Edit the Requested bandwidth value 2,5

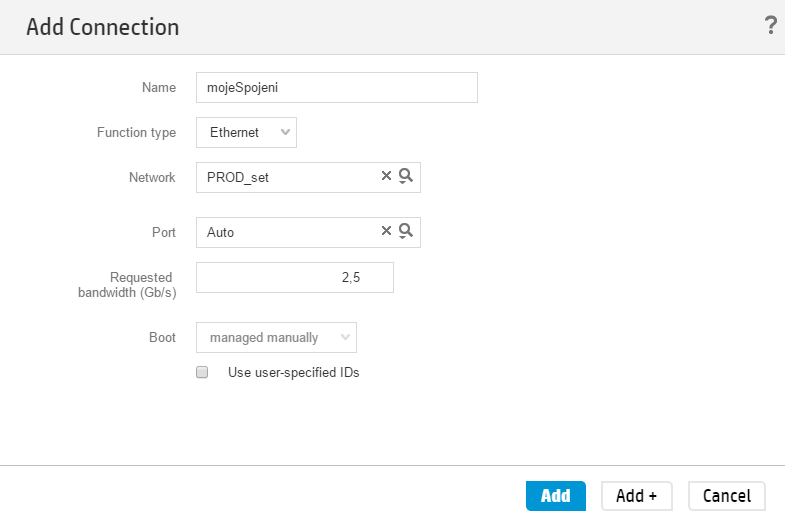coord(295,277)
